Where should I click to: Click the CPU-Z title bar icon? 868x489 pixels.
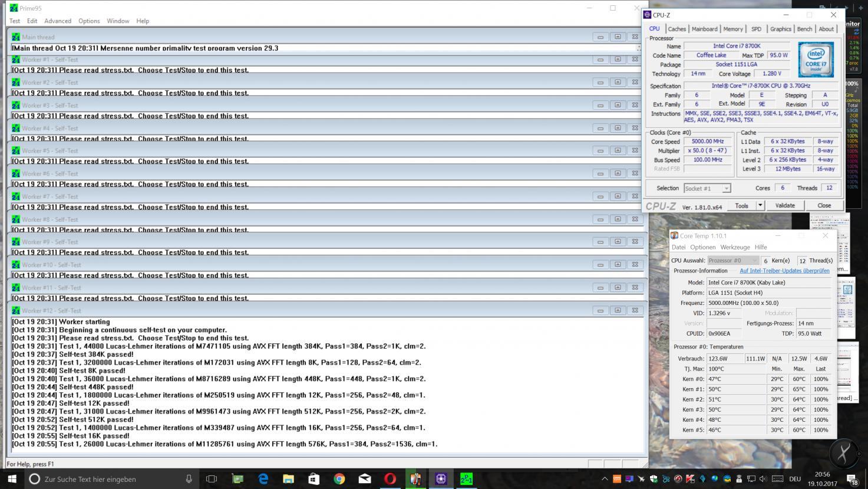(x=648, y=15)
